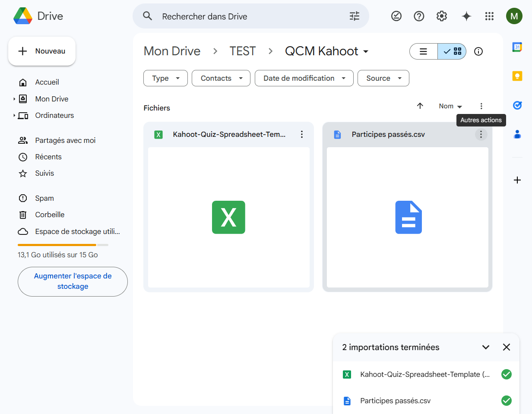532x414 pixels.
Task: Open advanced search options icon
Action: (x=354, y=16)
